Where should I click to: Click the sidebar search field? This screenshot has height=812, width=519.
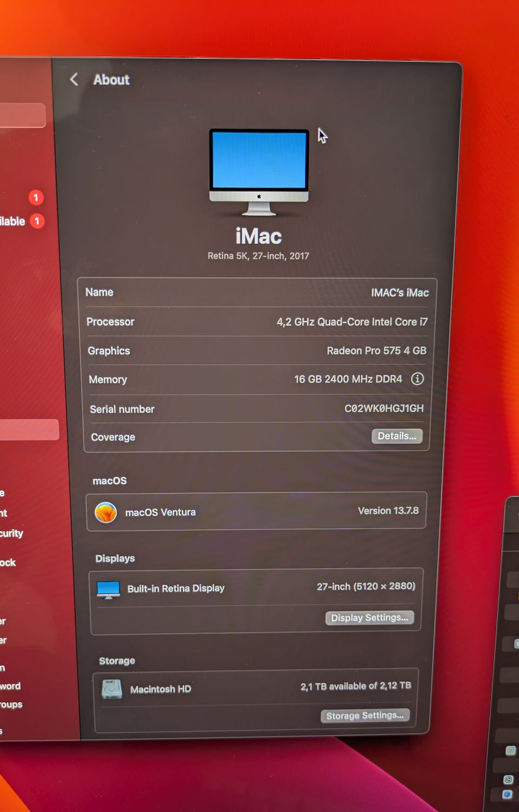coord(22,115)
